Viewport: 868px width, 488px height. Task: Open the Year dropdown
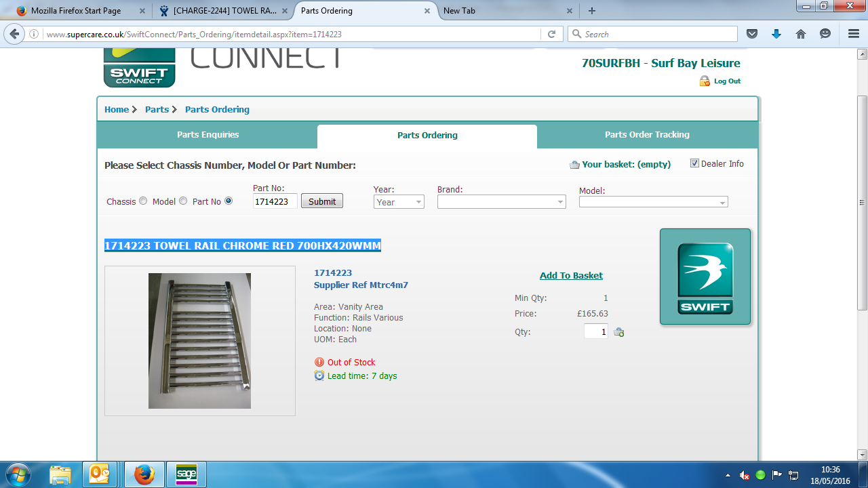[399, 202]
